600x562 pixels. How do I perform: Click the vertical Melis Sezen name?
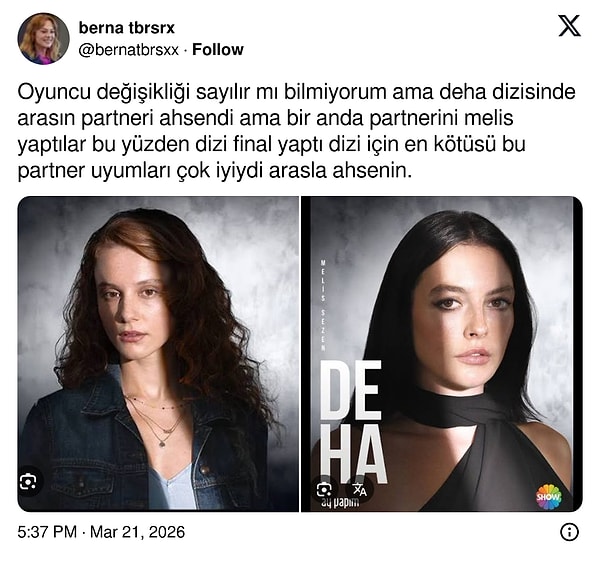coord(323,306)
